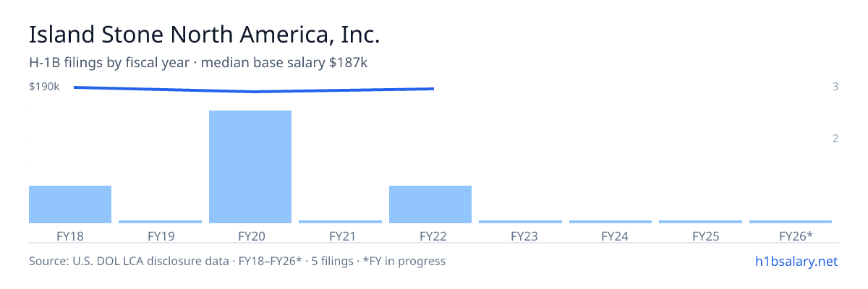Click the blue median salary line

click(x=254, y=90)
